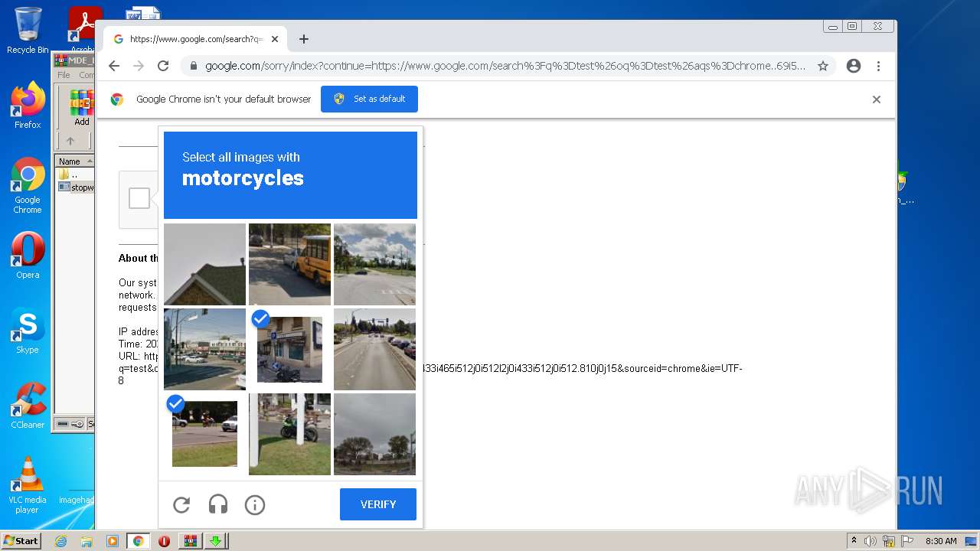Screen dimensions: 980x551
Task: Select the shopping plaza street tile
Action: point(204,349)
